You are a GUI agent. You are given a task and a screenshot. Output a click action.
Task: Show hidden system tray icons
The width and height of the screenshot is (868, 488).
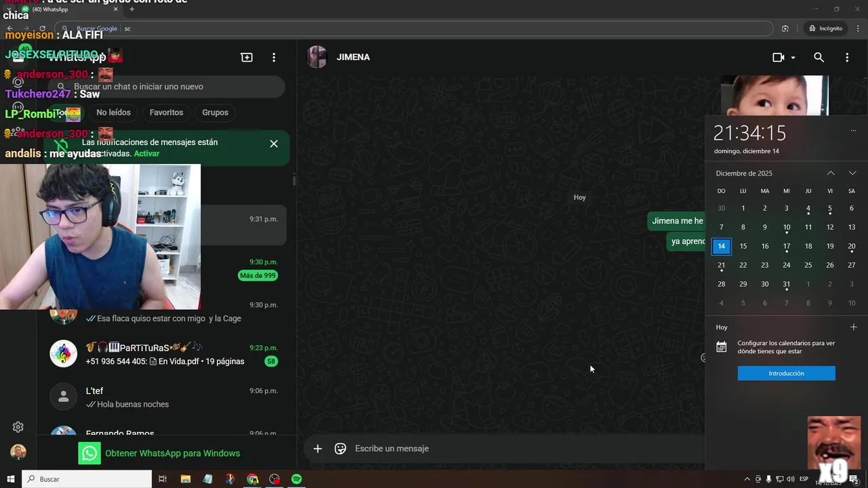(x=747, y=479)
